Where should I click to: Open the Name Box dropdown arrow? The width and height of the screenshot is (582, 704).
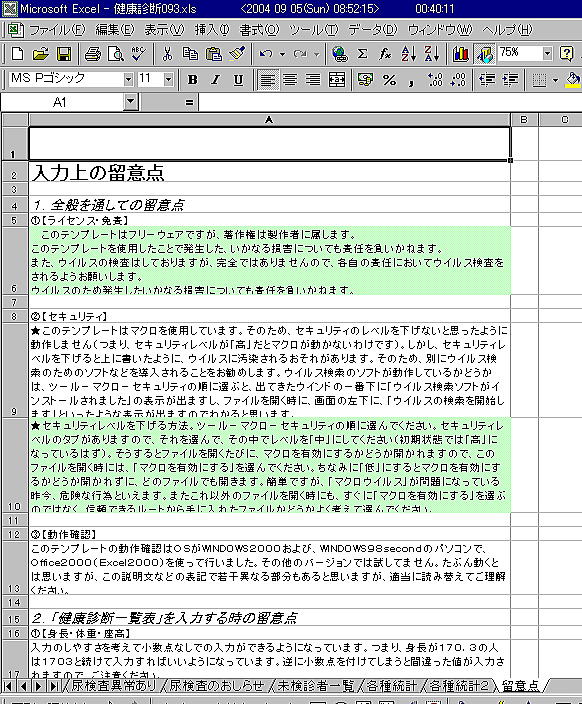coord(130,102)
